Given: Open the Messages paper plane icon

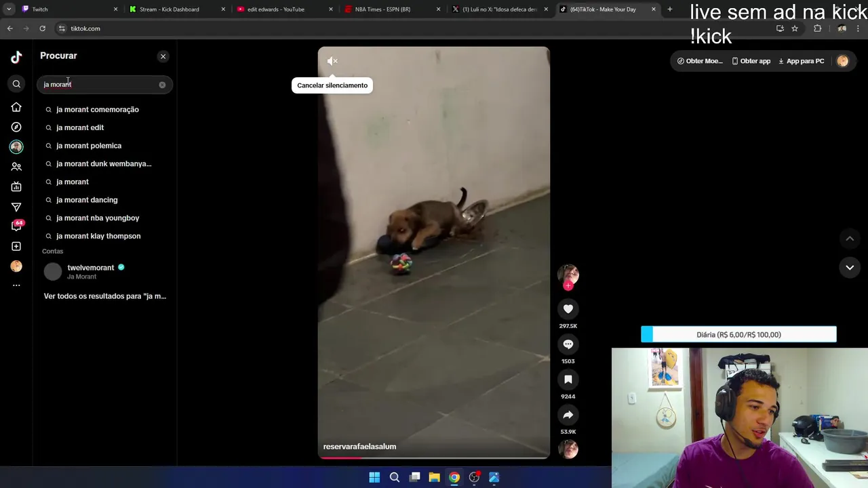Looking at the screenshot, I should [x=16, y=207].
